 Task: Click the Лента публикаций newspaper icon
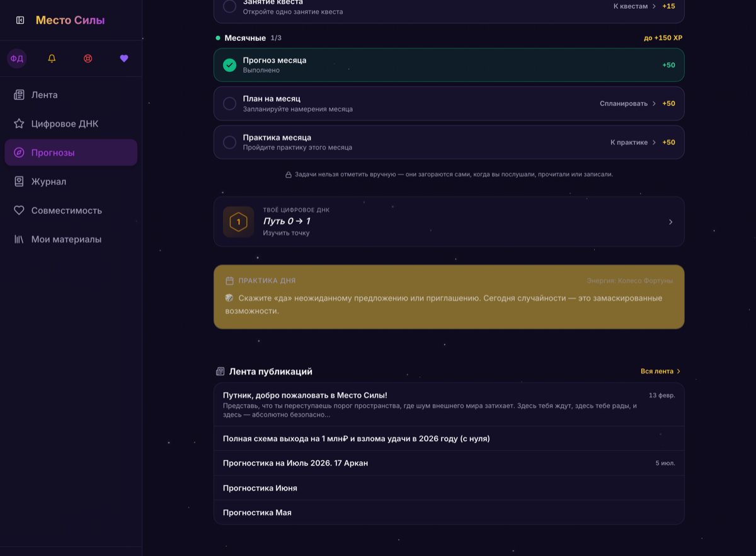pyautogui.click(x=220, y=371)
